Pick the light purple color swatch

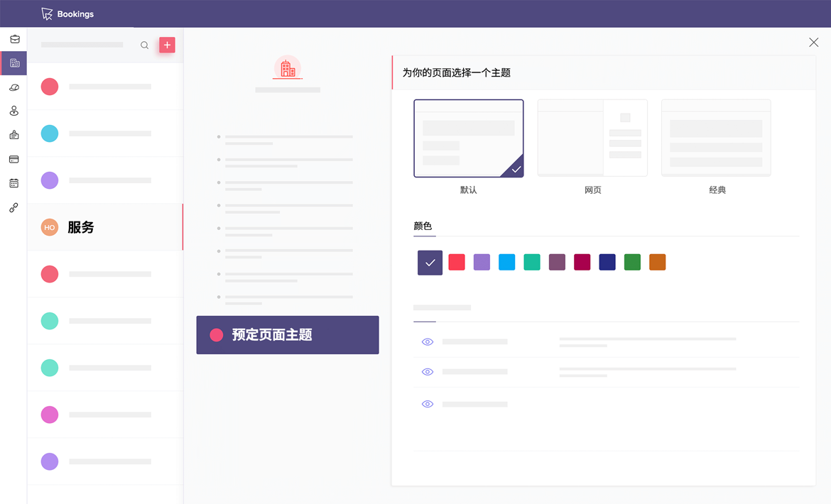482,262
